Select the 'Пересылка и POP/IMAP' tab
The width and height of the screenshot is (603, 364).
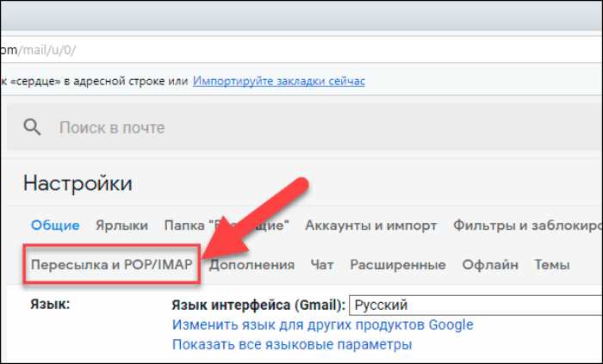(111, 264)
